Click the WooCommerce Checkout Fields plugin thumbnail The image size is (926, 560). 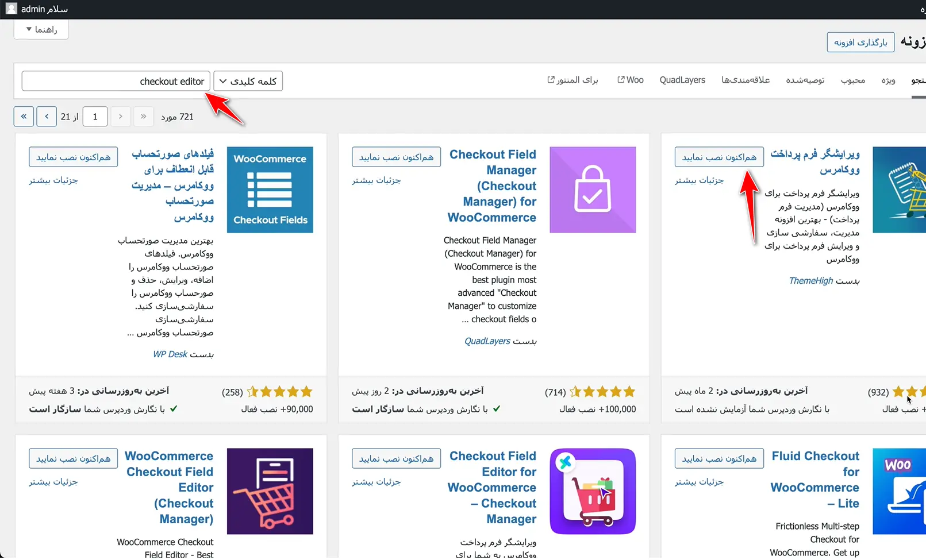270,190
